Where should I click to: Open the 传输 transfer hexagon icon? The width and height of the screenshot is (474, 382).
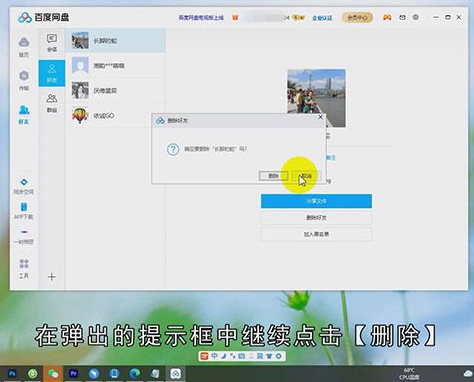24,76
